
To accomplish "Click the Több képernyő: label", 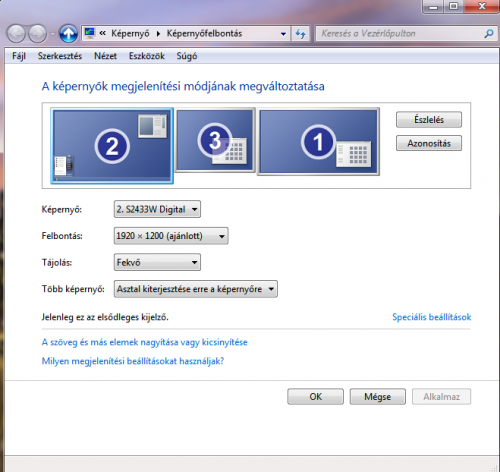I will 73,289.
